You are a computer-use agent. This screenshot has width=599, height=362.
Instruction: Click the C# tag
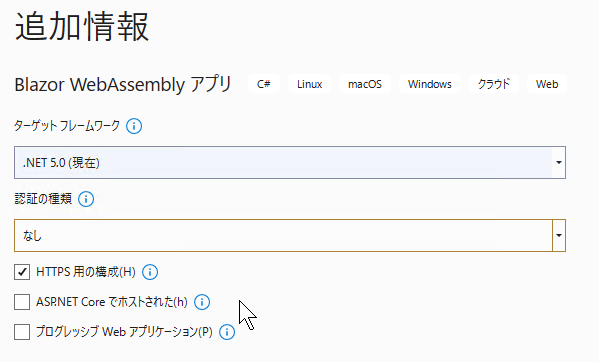tap(264, 84)
